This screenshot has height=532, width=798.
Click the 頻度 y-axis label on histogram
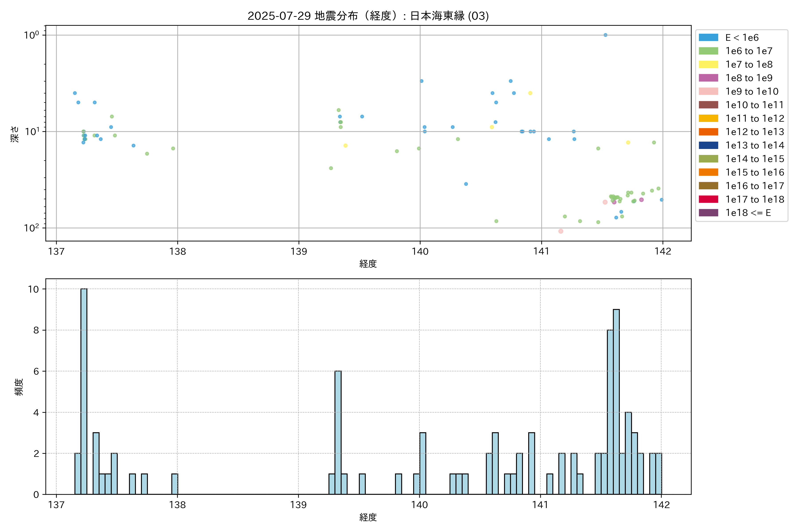click(19, 387)
